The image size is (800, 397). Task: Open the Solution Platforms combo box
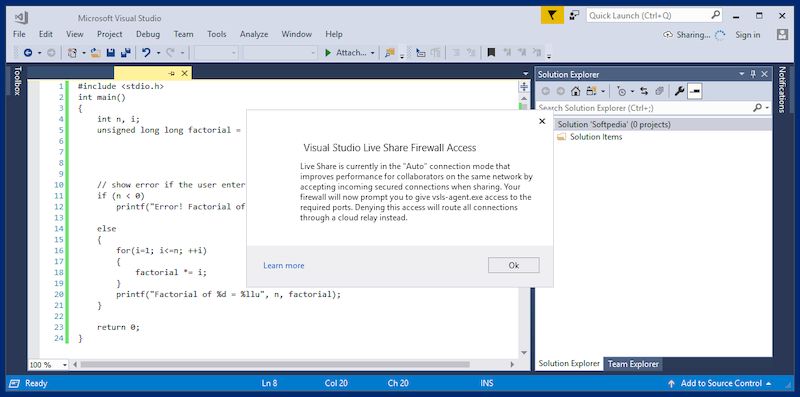click(x=280, y=53)
